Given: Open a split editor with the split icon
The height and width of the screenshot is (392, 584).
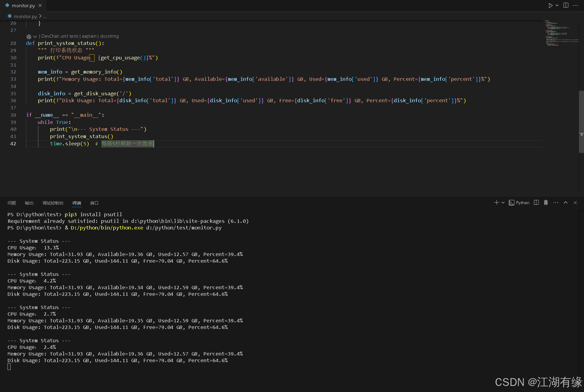Looking at the screenshot, I should click(566, 5).
